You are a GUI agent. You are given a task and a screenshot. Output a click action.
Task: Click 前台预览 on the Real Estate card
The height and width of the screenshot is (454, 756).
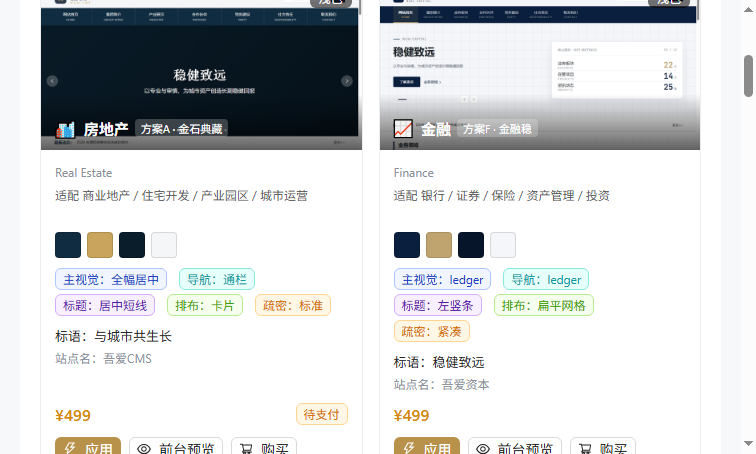pos(176,447)
